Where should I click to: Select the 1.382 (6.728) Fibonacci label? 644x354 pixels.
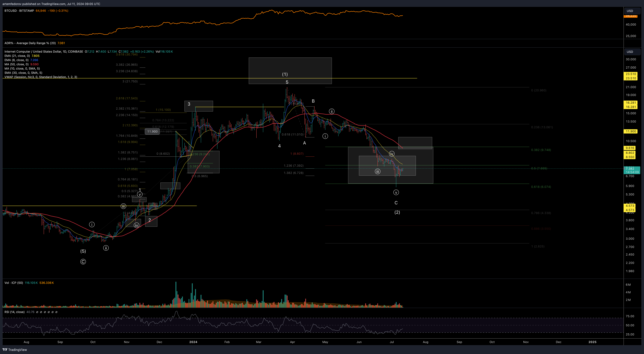[294, 173]
